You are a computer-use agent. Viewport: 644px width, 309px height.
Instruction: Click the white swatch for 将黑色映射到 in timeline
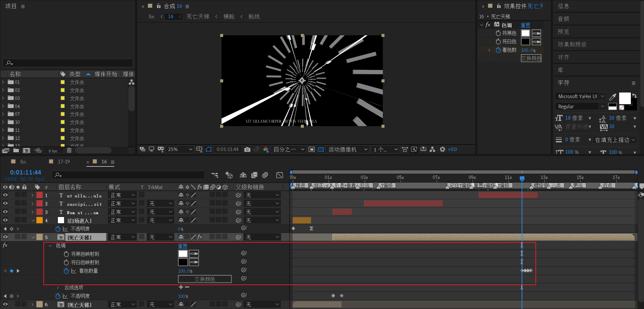click(183, 254)
